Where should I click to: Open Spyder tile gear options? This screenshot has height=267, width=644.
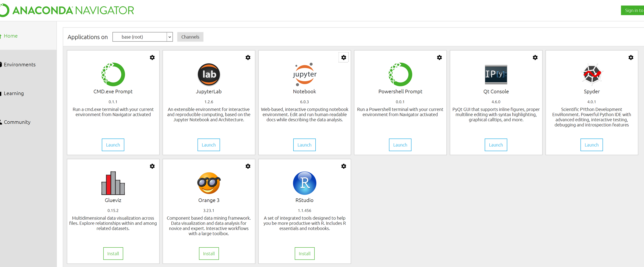click(x=631, y=58)
